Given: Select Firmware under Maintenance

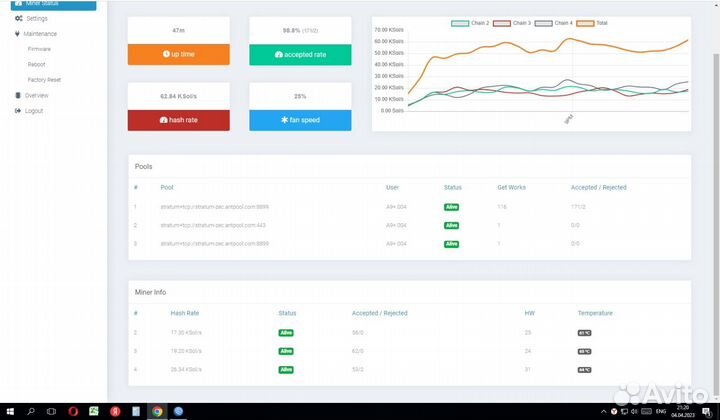Looking at the screenshot, I should (39, 48).
